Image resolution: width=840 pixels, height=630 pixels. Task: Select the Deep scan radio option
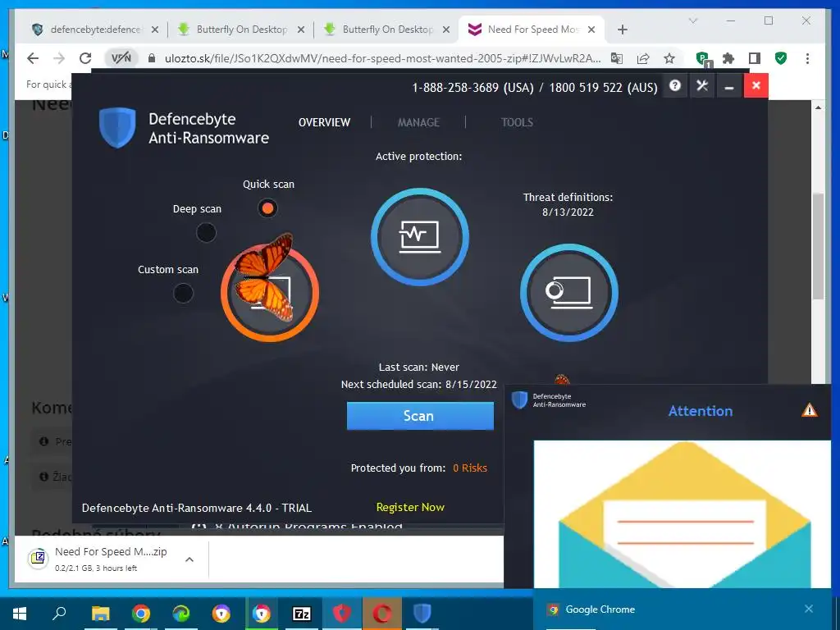[x=206, y=232]
